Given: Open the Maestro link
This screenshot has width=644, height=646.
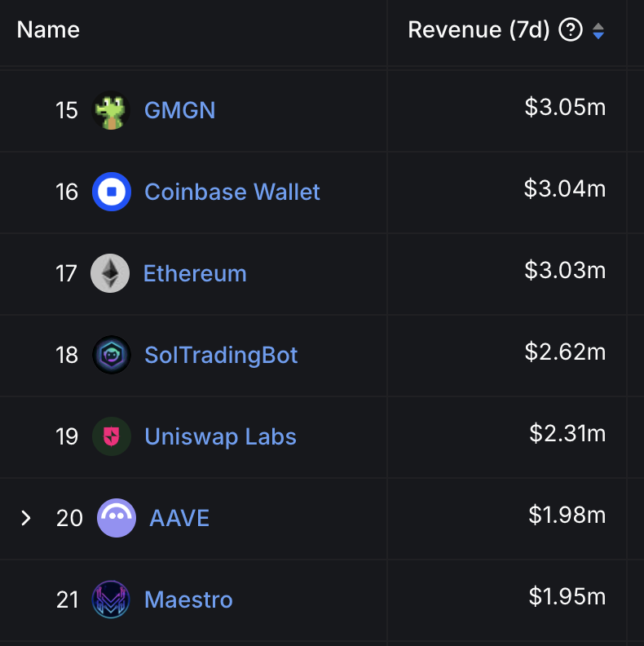Looking at the screenshot, I should 188,600.
